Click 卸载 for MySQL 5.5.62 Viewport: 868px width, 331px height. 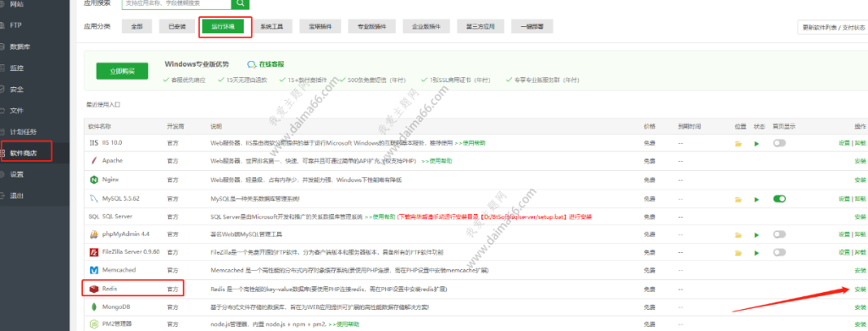[860, 199]
